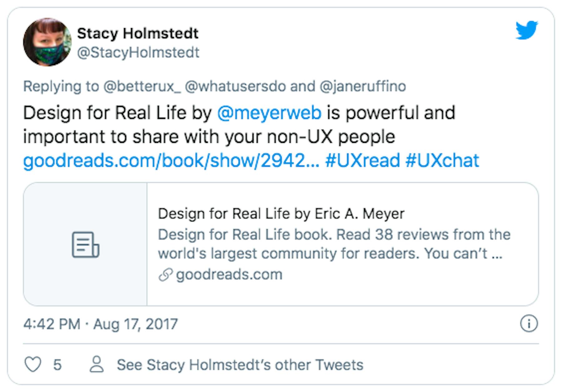The width and height of the screenshot is (562, 392).
Task: Open the @meyerweb mention
Action: [x=269, y=113]
